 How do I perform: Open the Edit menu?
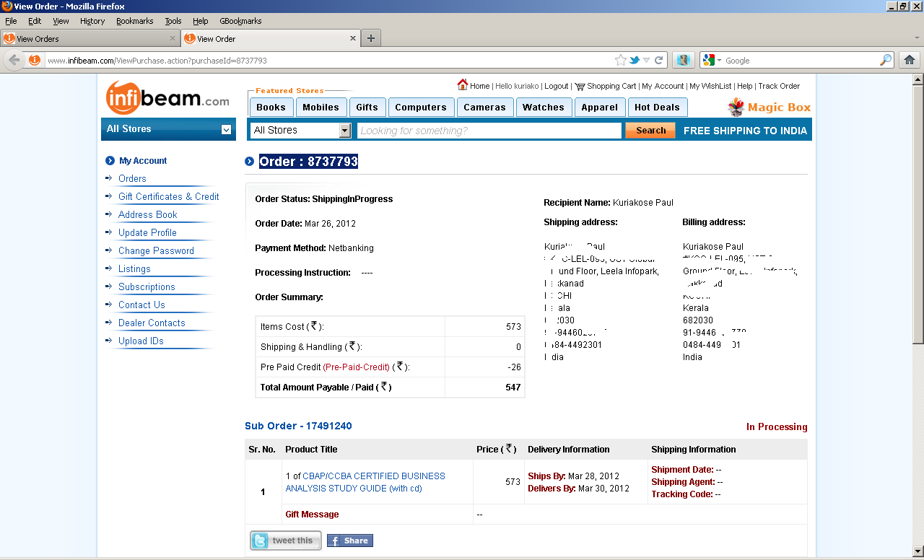pyautogui.click(x=35, y=21)
